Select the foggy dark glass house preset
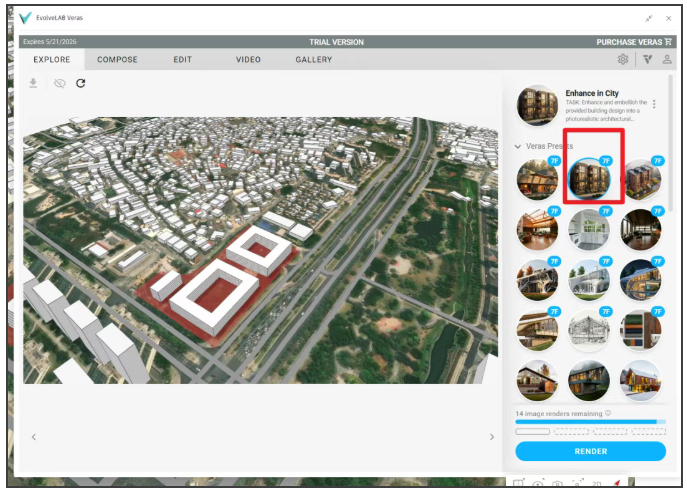The height and width of the screenshot is (493, 687). [589, 380]
